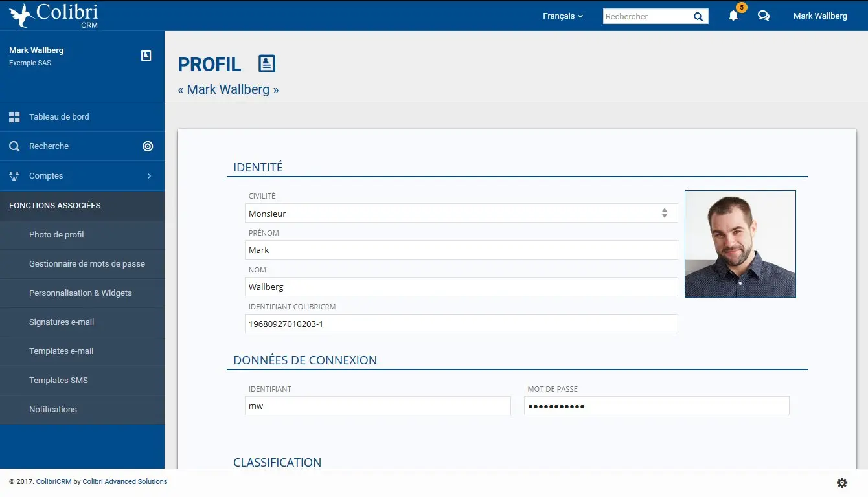The width and height of the screenshot is (868, 497).
Task: Open Tableau de bord in sidebar
Action: pyautogui.click(x=59, y=117)
